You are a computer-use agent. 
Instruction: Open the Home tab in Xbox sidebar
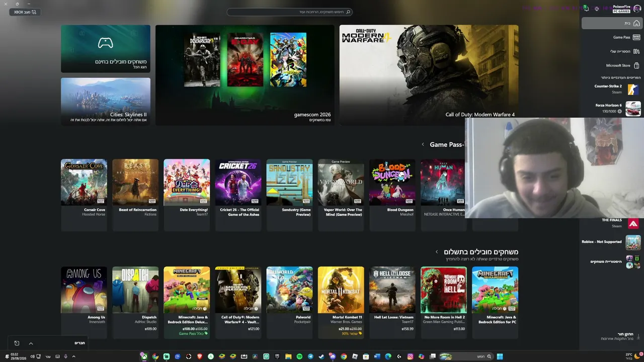tap(611, 23)
